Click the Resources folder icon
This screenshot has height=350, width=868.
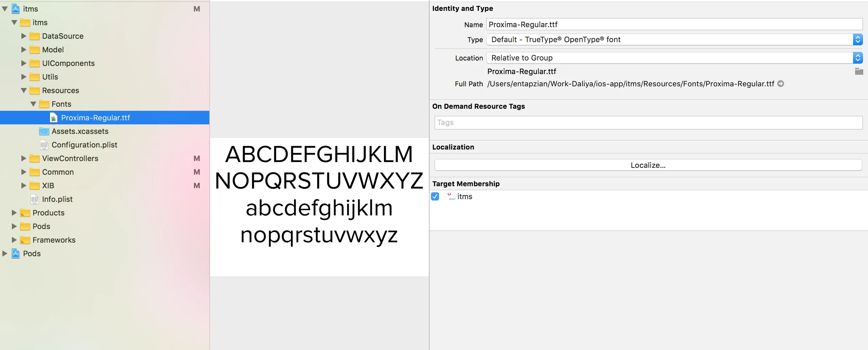(x=35, y=90)
